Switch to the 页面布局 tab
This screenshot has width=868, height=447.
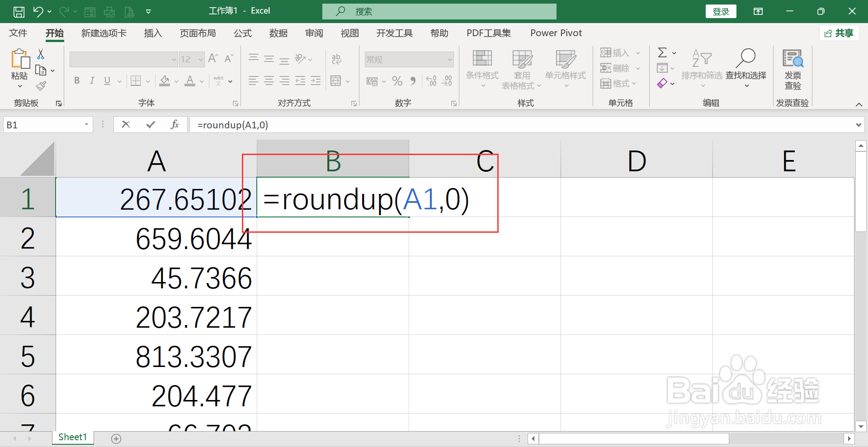click(198, 33)
